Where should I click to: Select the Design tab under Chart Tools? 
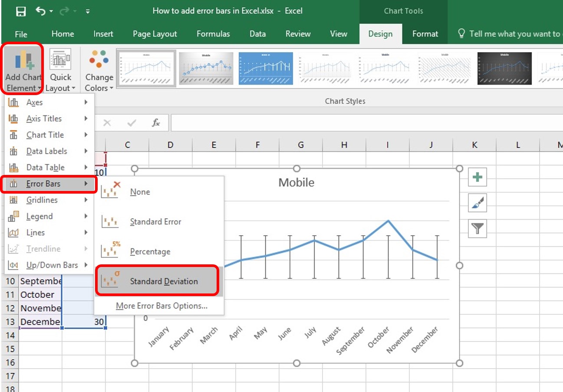380,34
